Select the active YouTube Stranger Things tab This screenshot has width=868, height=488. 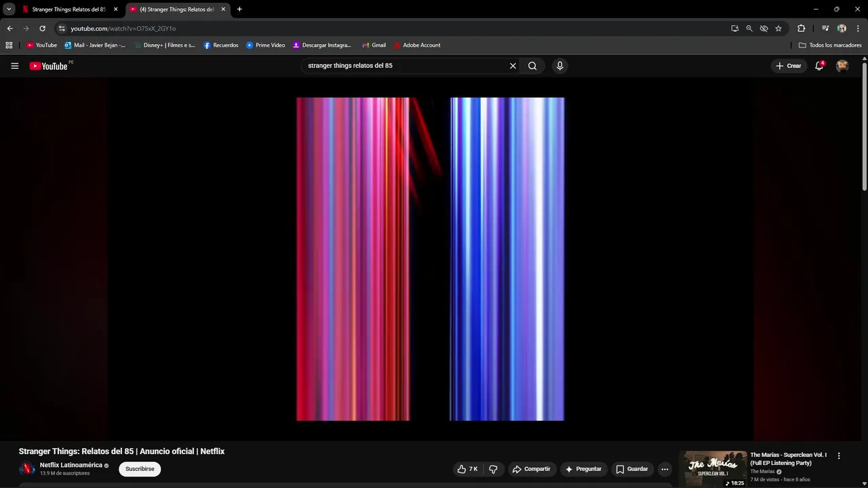point(175,9)
